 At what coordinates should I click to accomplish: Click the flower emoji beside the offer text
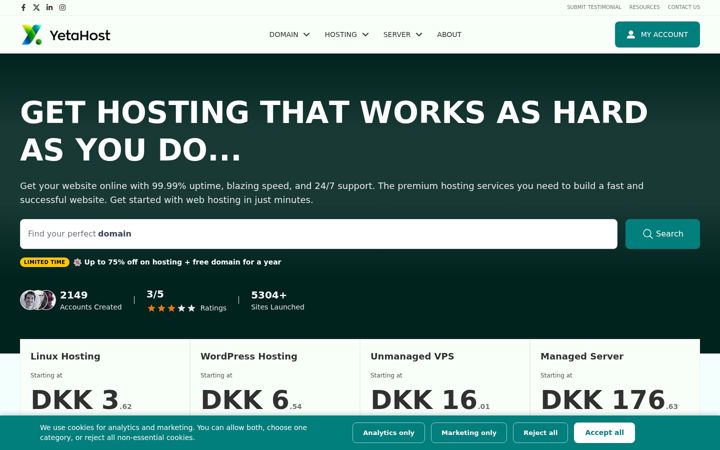tap(77, 262)
